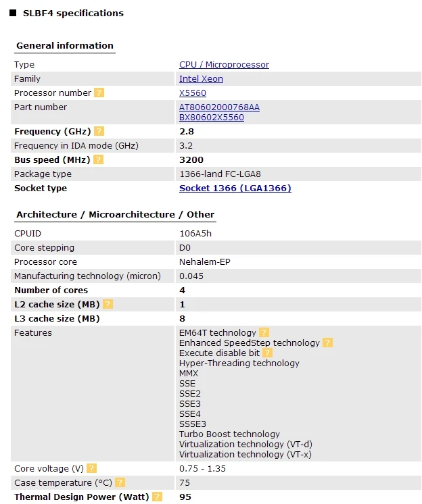Open Thermal Design Power help icon
This screenshot has height=504, width=422.
[157, 497]
